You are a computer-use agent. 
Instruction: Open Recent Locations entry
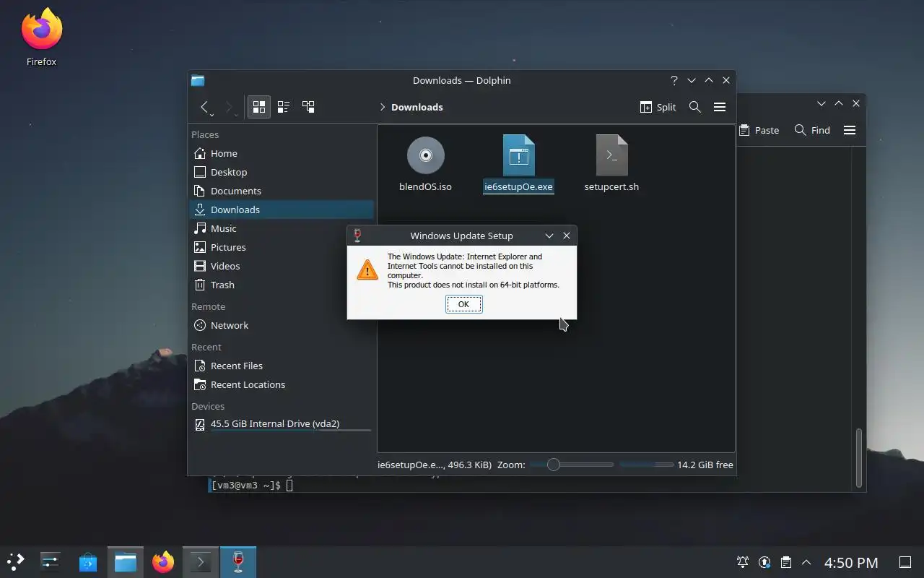(x=282, y=384)
